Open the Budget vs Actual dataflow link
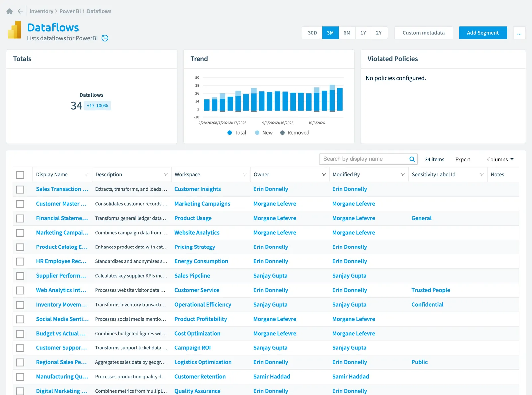 61,333
